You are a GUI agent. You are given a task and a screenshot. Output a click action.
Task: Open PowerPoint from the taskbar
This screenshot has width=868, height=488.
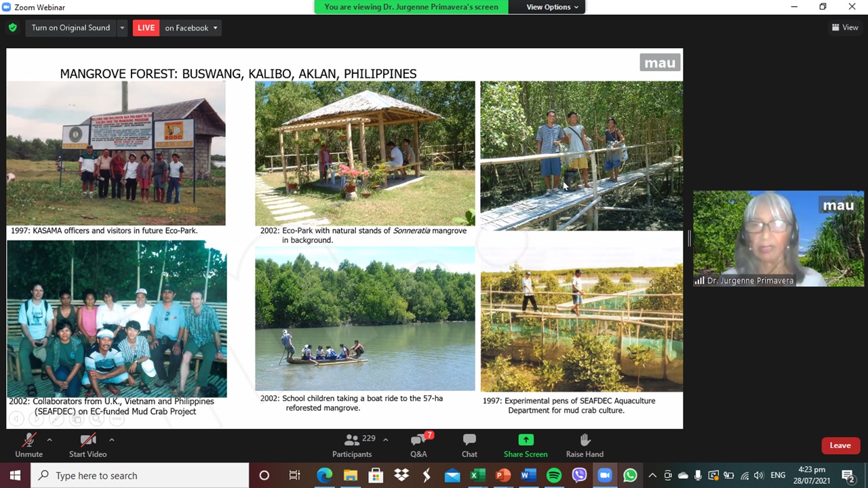(502, 475)
